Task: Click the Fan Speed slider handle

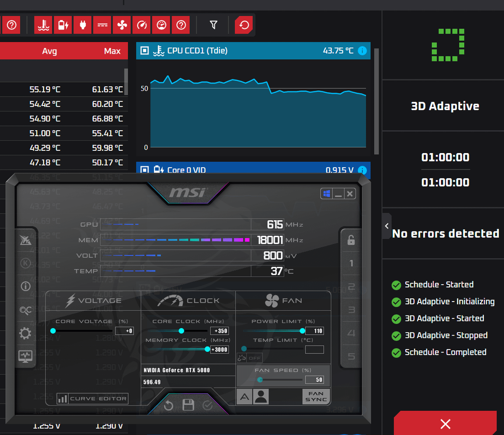Action: pos(260,380)
